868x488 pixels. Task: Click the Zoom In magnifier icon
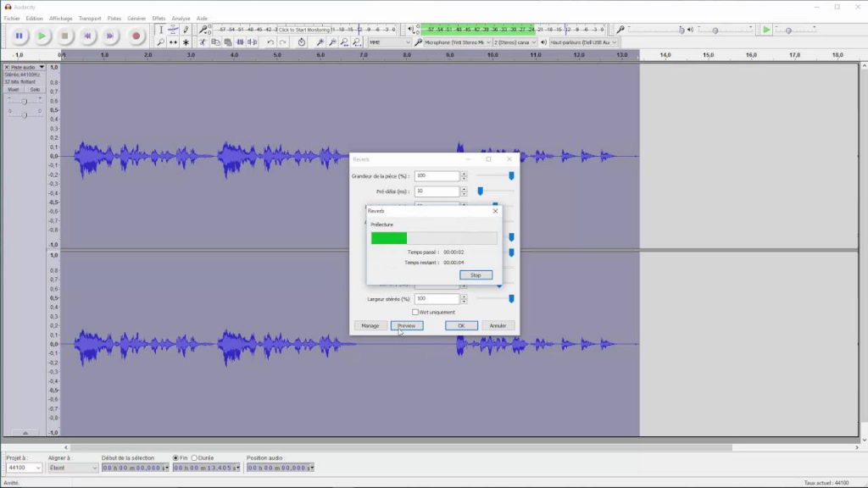[x=320, y=42]
